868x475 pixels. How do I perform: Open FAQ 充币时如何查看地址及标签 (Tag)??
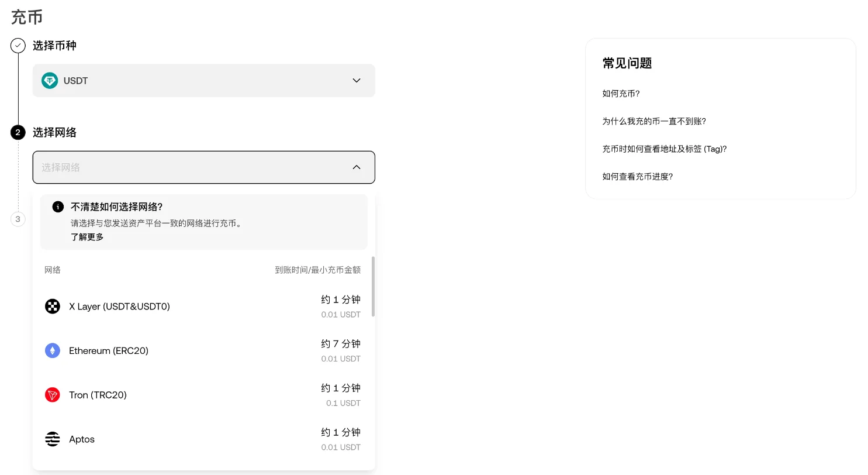665,149
